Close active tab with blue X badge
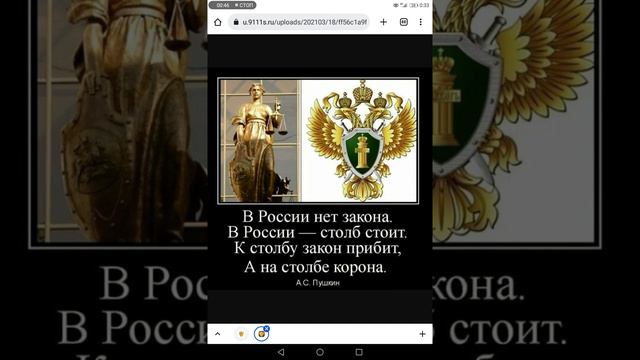 tap(267, 329)
